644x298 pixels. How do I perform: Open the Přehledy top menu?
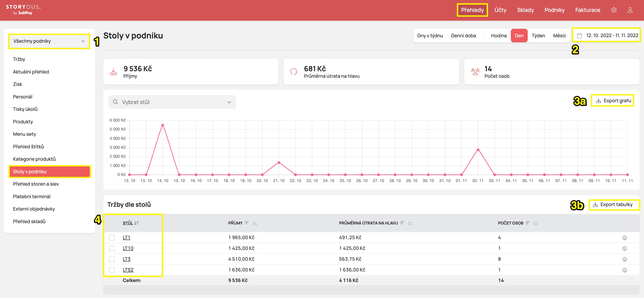point(472,10)
